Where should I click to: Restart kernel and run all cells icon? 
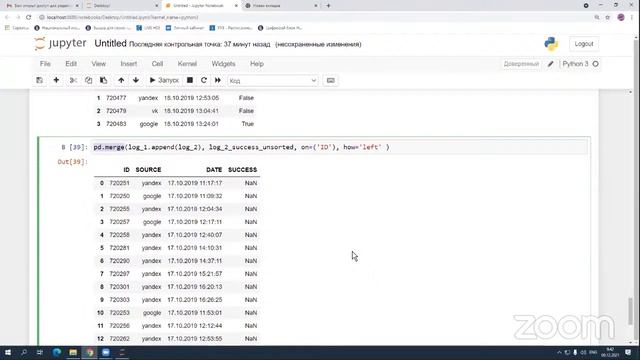click(218, 80)
